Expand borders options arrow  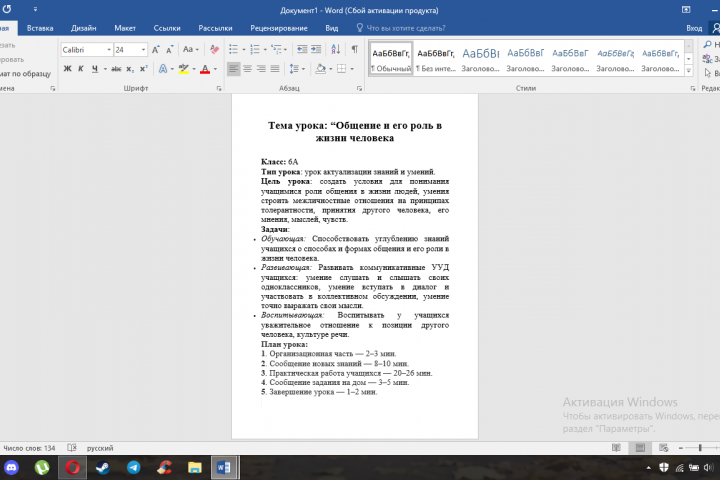tap(352, 69)
